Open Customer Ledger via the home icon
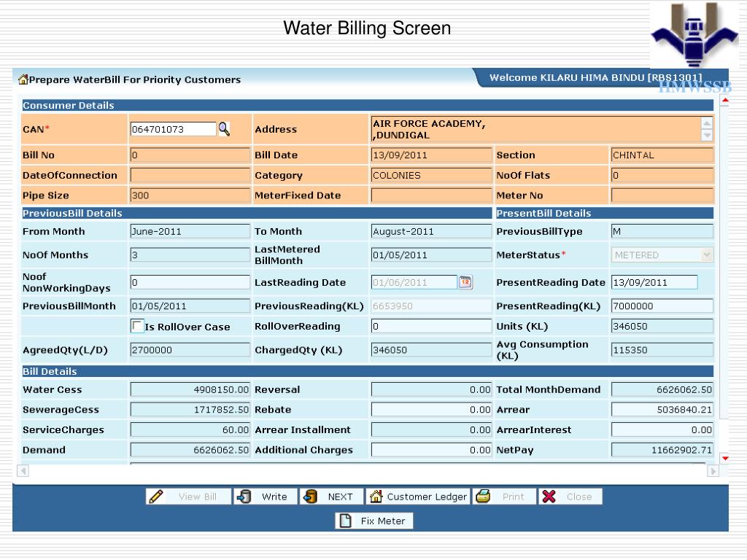 click(378, 496)
